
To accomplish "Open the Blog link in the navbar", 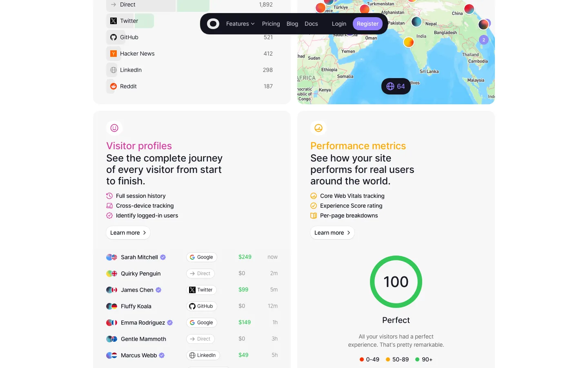I will click(x=292, y=24).
